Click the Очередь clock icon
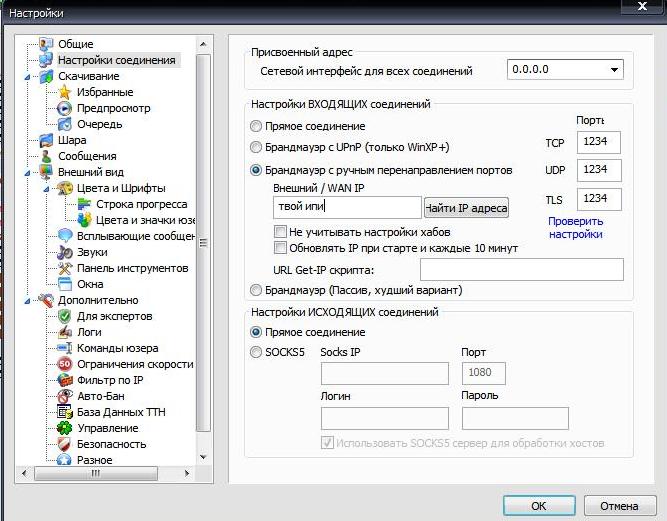Image resolution: width=667 pixels, height=521 pixels. (65, 124)
